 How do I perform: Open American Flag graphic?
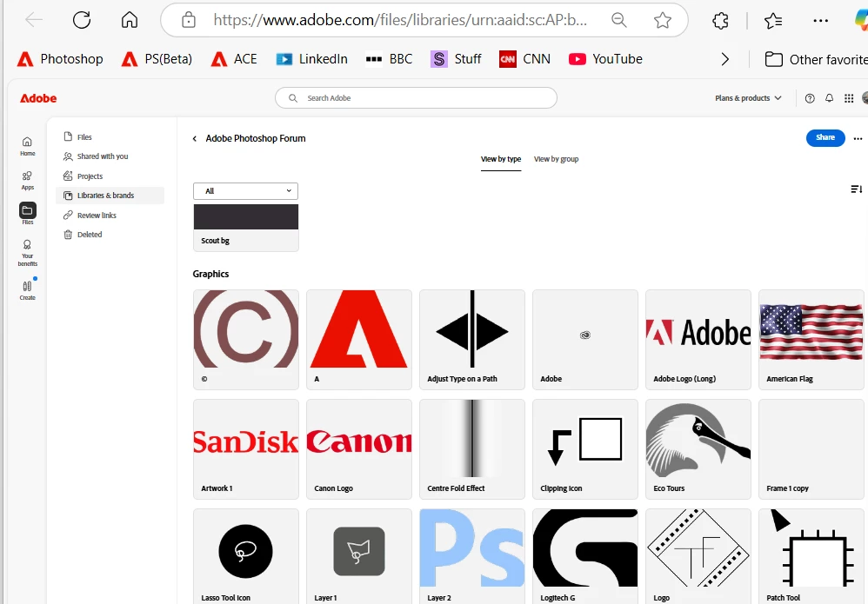pyautogui.click(x=811, y=340)
